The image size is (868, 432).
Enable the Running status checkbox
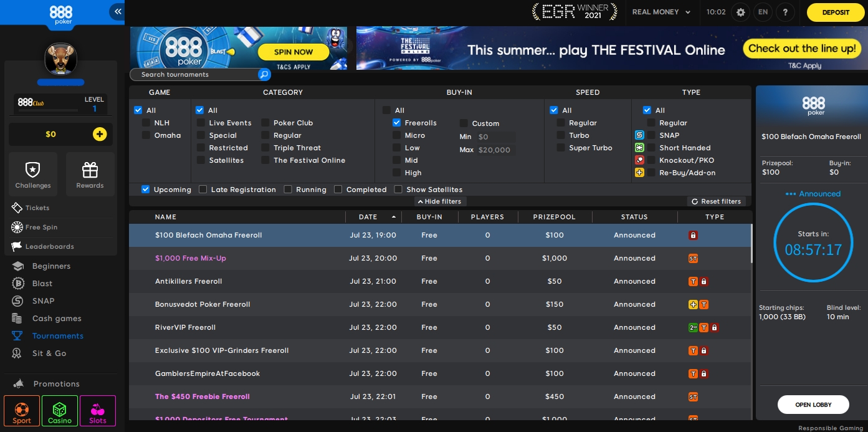click(287, 190)
